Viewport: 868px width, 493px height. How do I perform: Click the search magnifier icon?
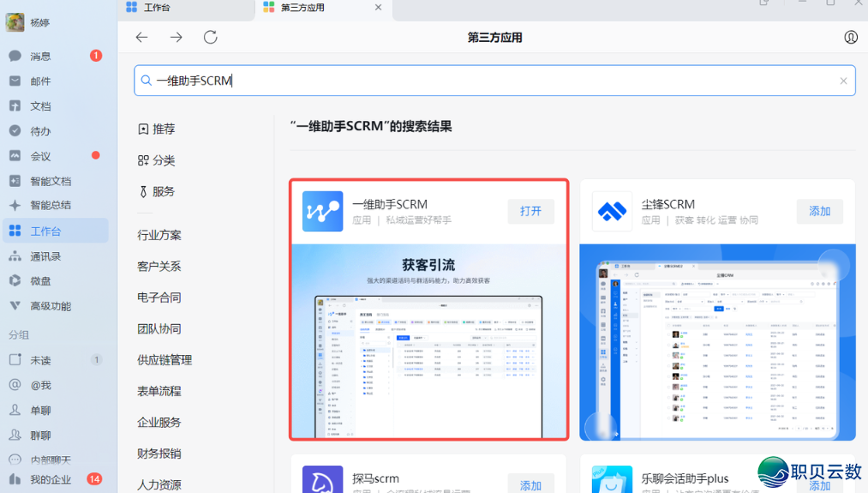click(x=147, y=81)
